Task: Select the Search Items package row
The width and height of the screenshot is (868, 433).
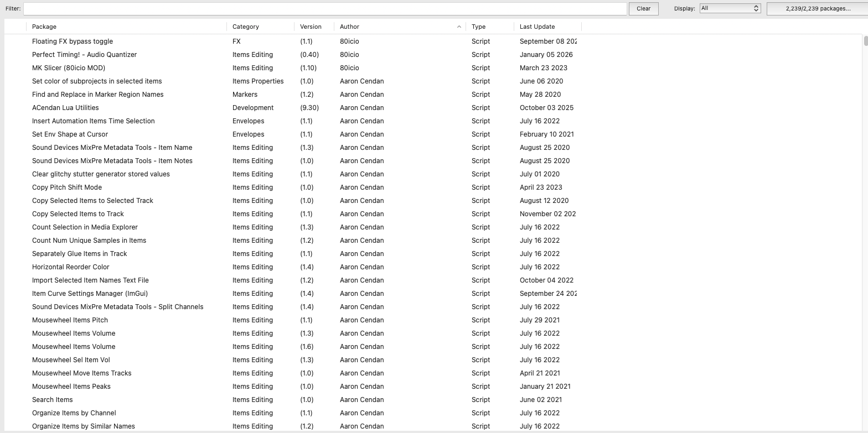Action: 53,400
